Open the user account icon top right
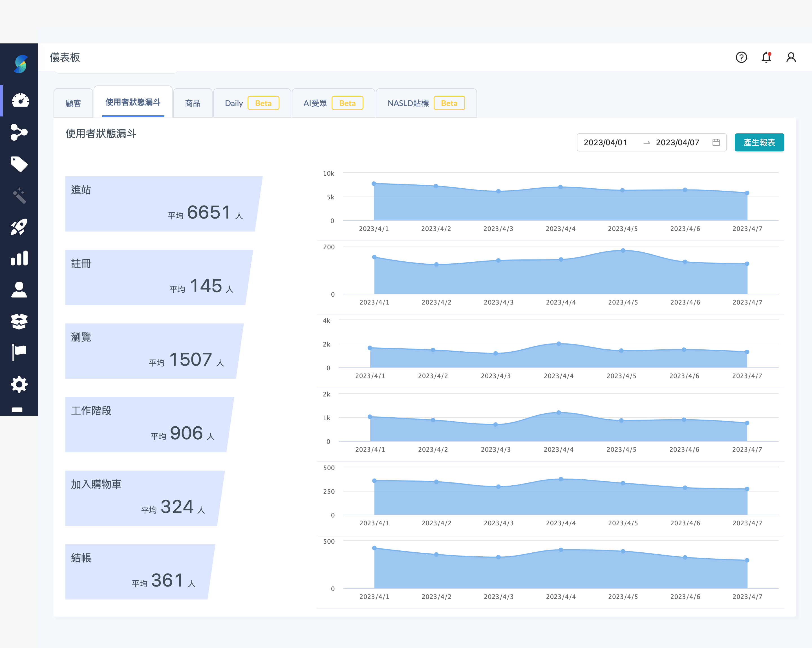 [x=791, y=57]
